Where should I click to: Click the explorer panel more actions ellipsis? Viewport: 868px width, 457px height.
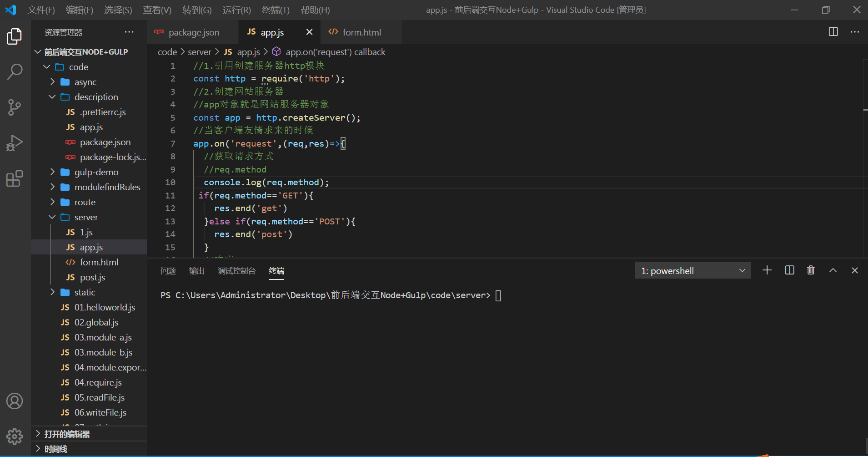[x=129, y=32]
